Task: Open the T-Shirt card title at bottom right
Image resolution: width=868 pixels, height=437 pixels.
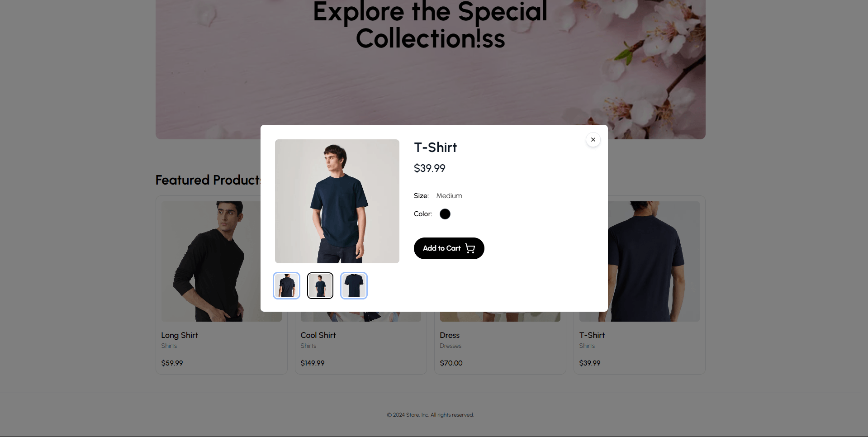Action: 592,335
